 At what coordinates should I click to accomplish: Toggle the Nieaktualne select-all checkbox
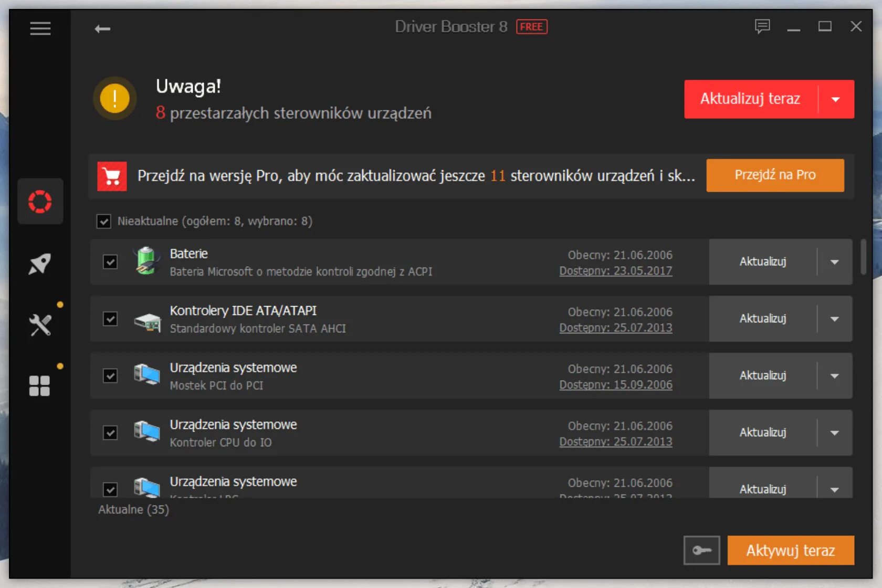(x=104, y=222)
